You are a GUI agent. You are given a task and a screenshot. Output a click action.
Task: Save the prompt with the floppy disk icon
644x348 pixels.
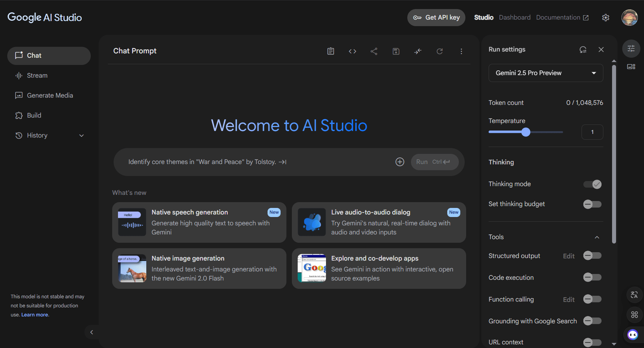(x=396, y=51)
